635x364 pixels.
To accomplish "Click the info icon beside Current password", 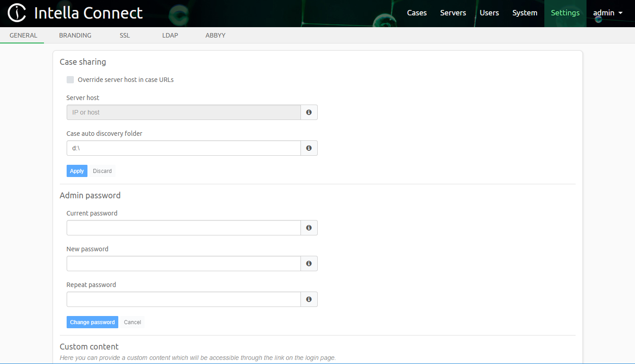I will tap(309, 227).
